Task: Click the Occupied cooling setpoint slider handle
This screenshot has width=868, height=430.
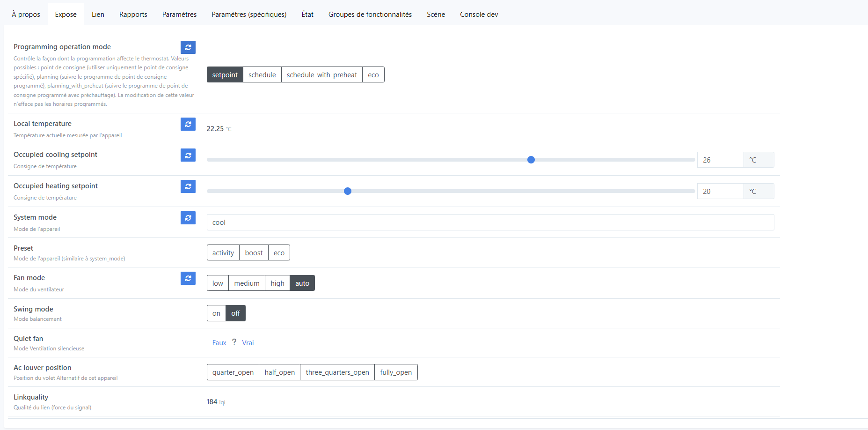Action: pos(531,160)
